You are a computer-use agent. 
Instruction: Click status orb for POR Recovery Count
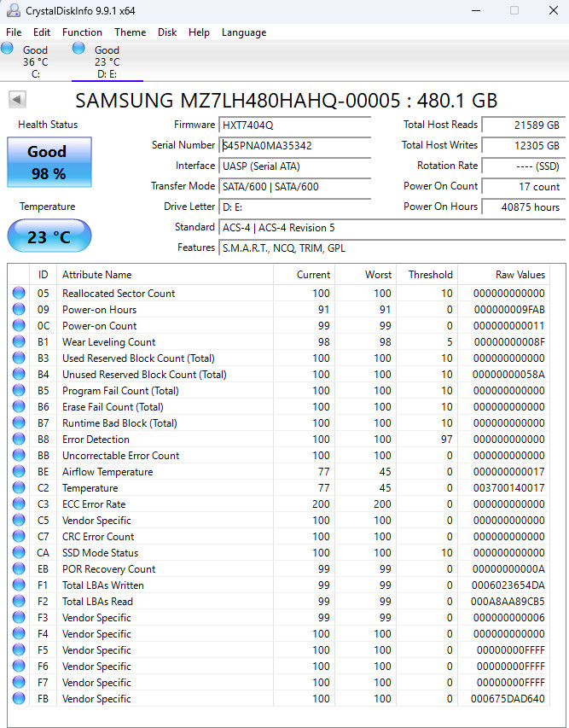19,568
